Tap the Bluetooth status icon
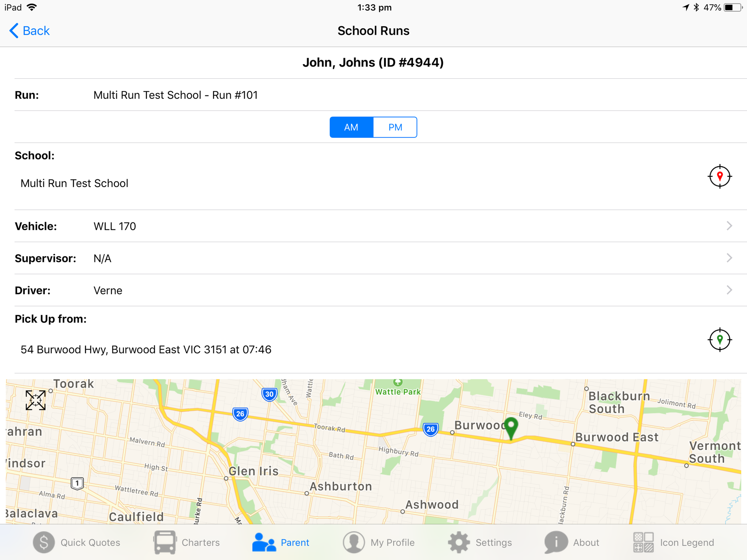 [x=696, y=7]
